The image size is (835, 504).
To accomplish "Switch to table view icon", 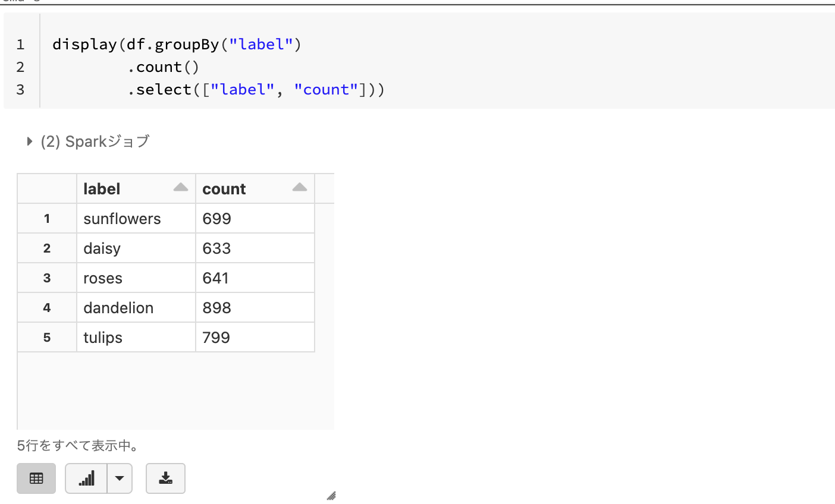I will point(36,478).
